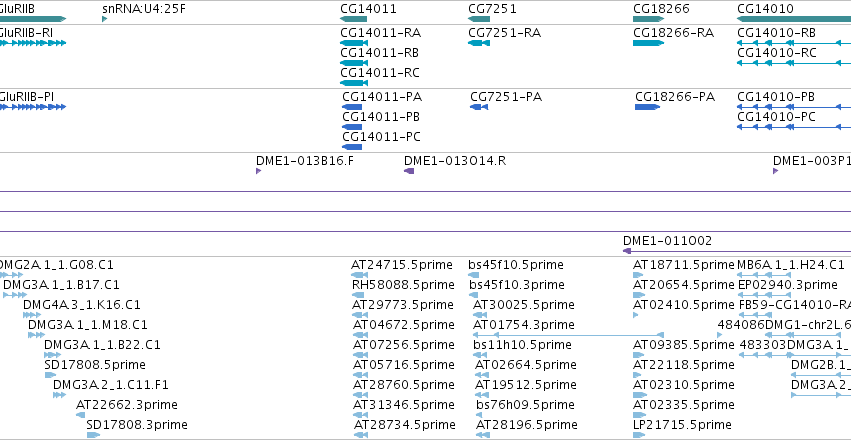The image size is (851, 440).
Task: Click the CG7251-PA protein feature
Action: 479,107
